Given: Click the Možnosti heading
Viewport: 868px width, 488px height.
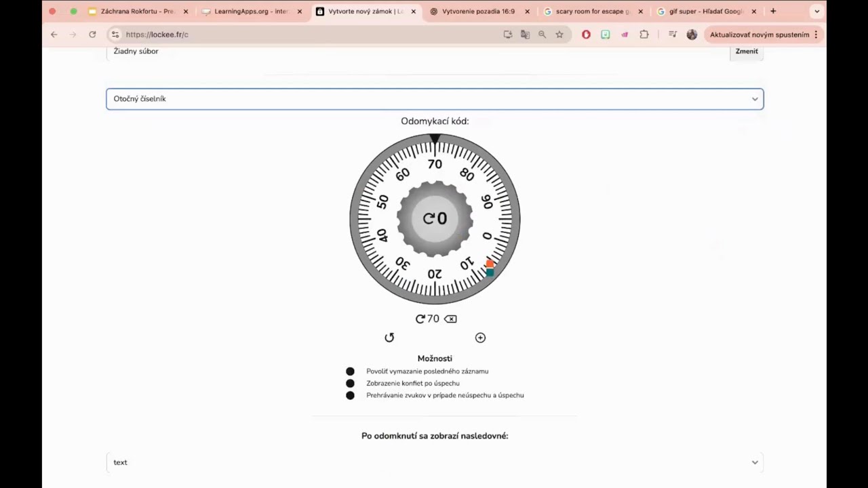Looking at the screenshot, I should point(435,359).
